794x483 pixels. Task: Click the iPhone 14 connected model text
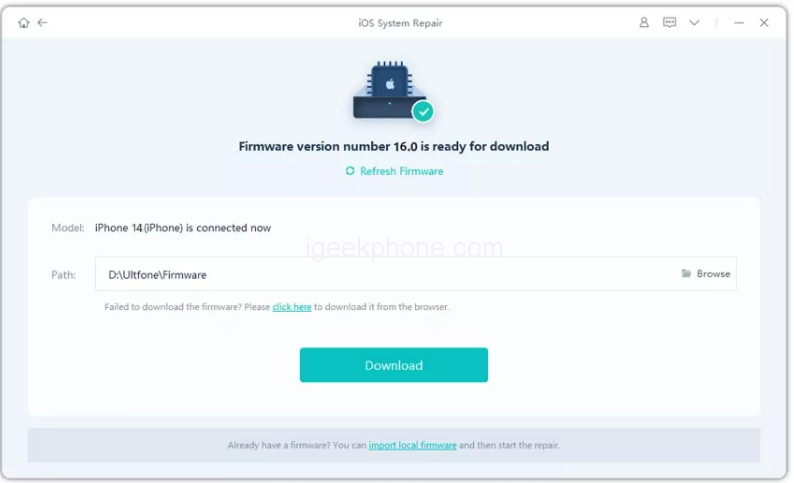click(x=183, y=228)
